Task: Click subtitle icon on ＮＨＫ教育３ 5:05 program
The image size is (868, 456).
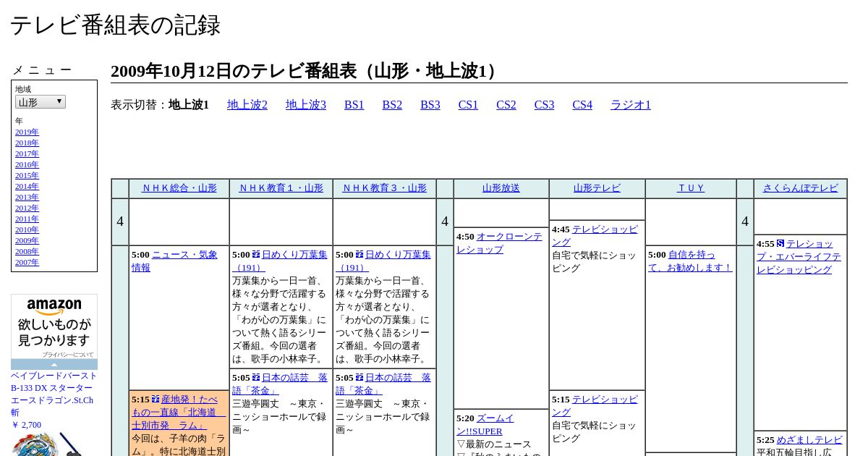Action: pos(359,378)
